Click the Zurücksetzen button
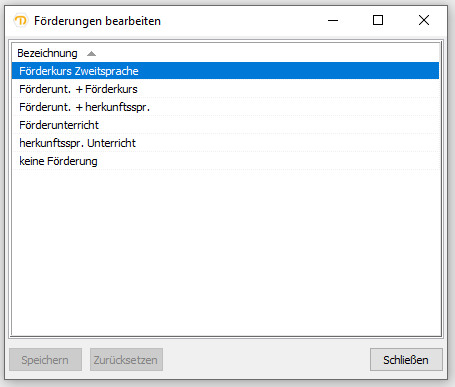This screenshot has width=455, height=387. [x=126, y=360]
